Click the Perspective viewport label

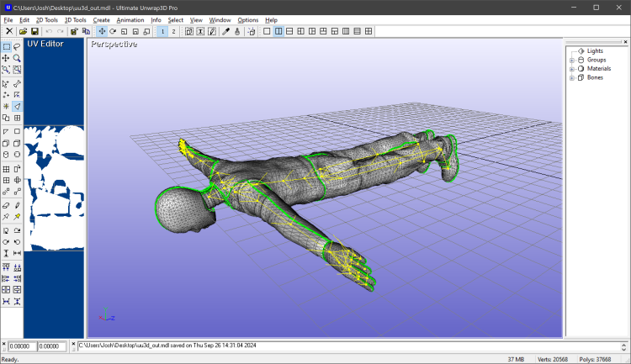pos(114,45)
